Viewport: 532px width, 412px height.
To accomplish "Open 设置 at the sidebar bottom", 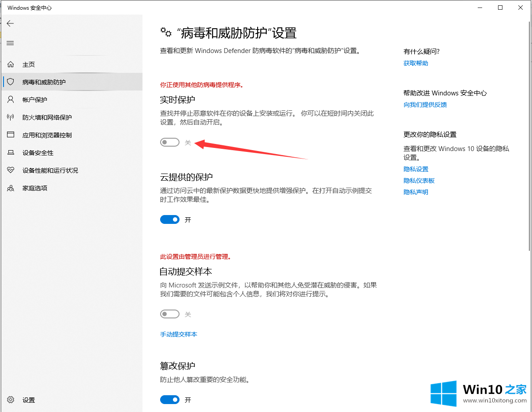I will coord(72,400).
